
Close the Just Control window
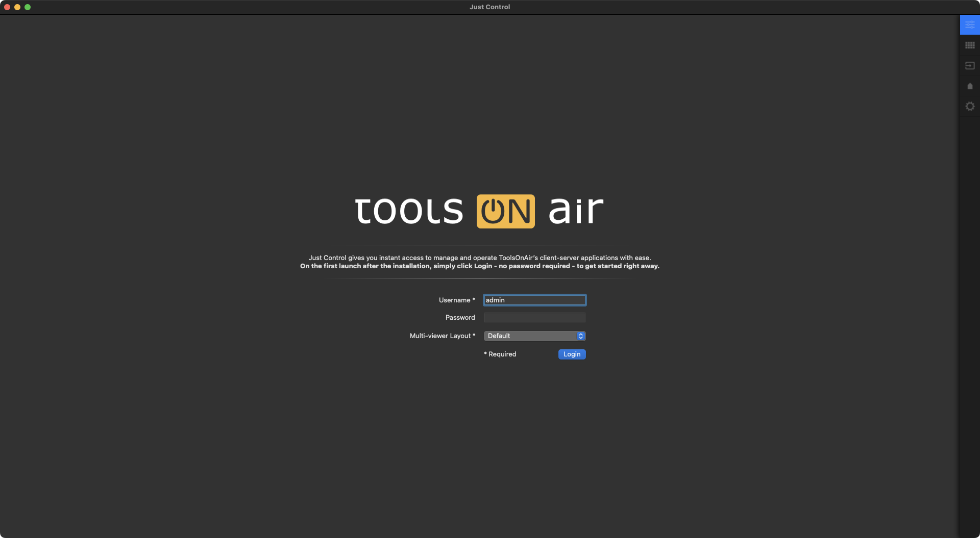7,7
